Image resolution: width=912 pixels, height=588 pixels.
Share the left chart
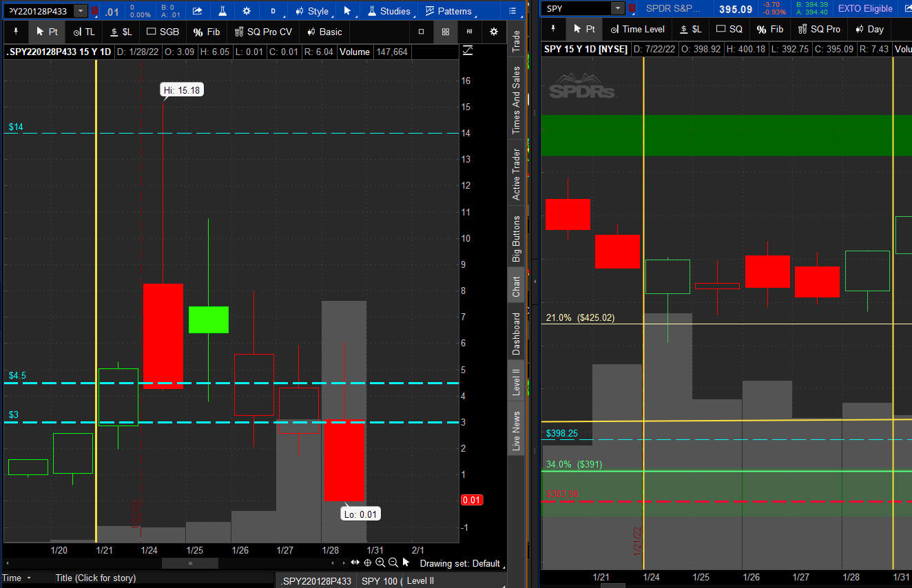tap(198, 11)
